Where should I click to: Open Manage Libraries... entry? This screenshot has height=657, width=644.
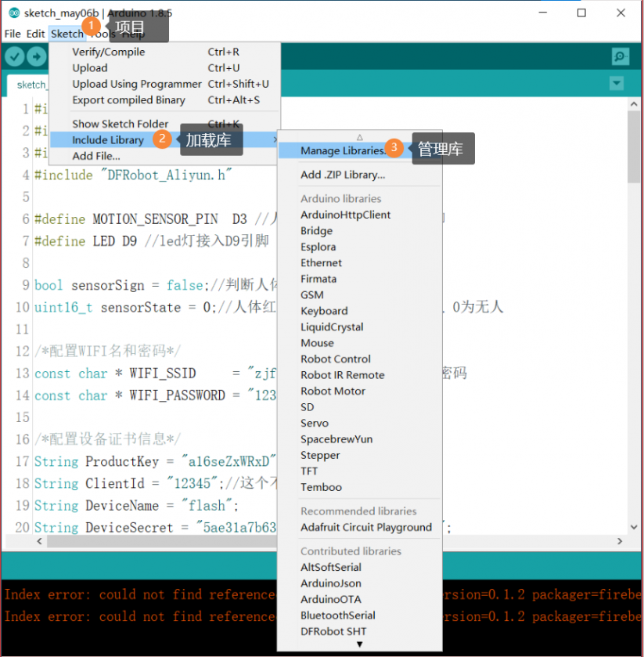tap(360, 150)
